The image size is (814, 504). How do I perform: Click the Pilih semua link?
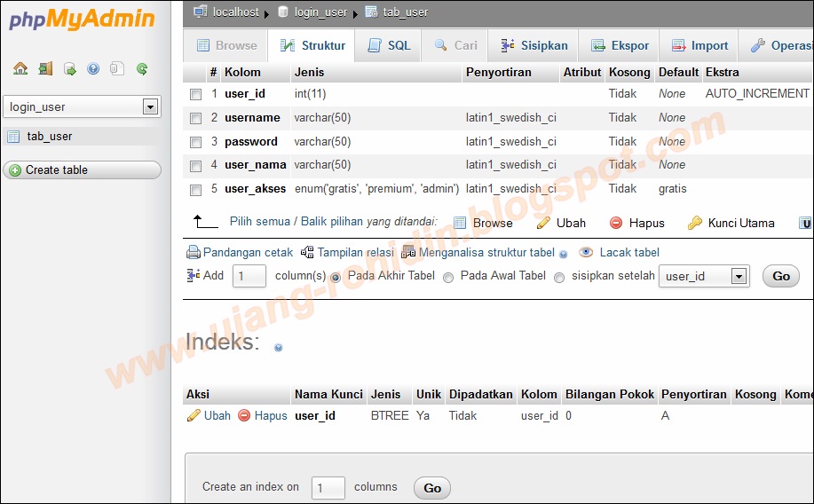259,222
